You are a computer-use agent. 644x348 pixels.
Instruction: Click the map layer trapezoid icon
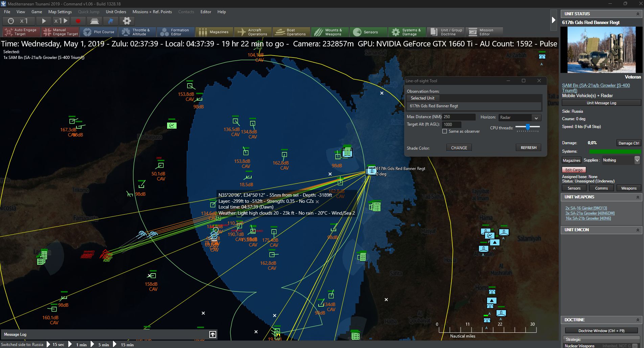(94, 21)
